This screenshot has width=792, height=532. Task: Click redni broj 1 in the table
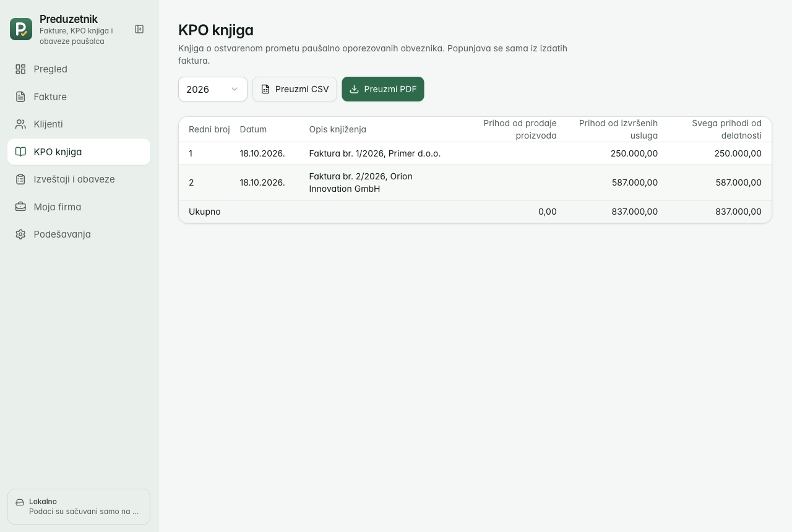pyautogui.click(x=191, y=153)
